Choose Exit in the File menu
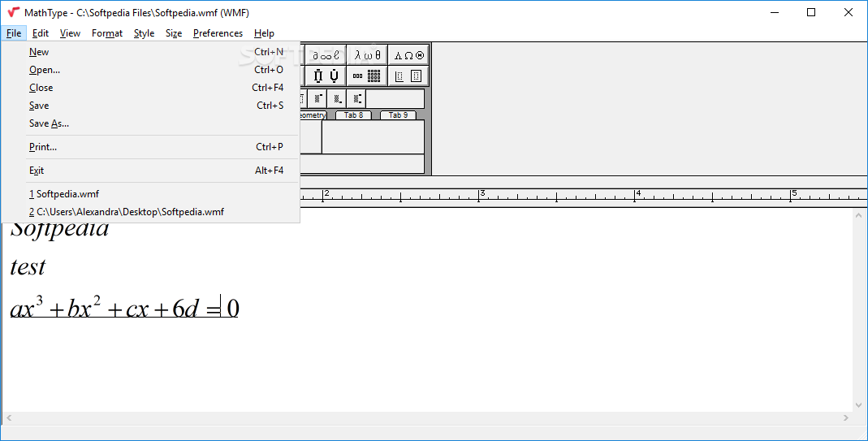The image size is (868, 441). 150,171
